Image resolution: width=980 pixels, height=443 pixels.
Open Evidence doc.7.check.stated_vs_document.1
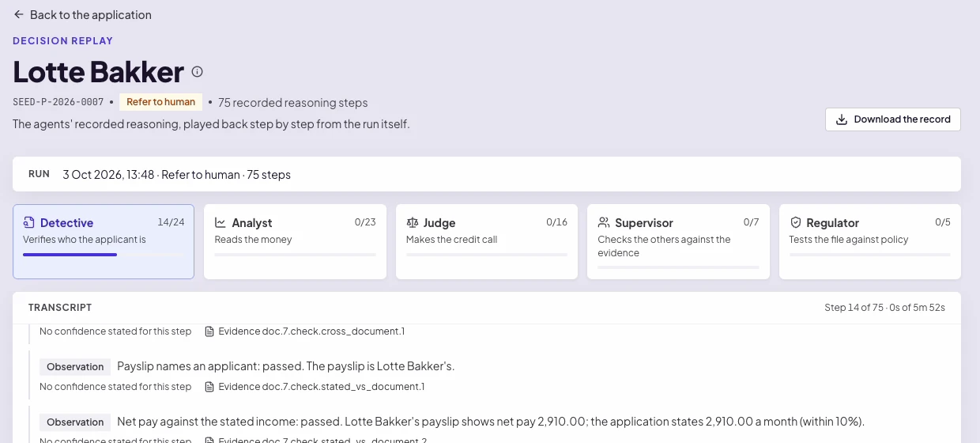(x=315, y=387)
